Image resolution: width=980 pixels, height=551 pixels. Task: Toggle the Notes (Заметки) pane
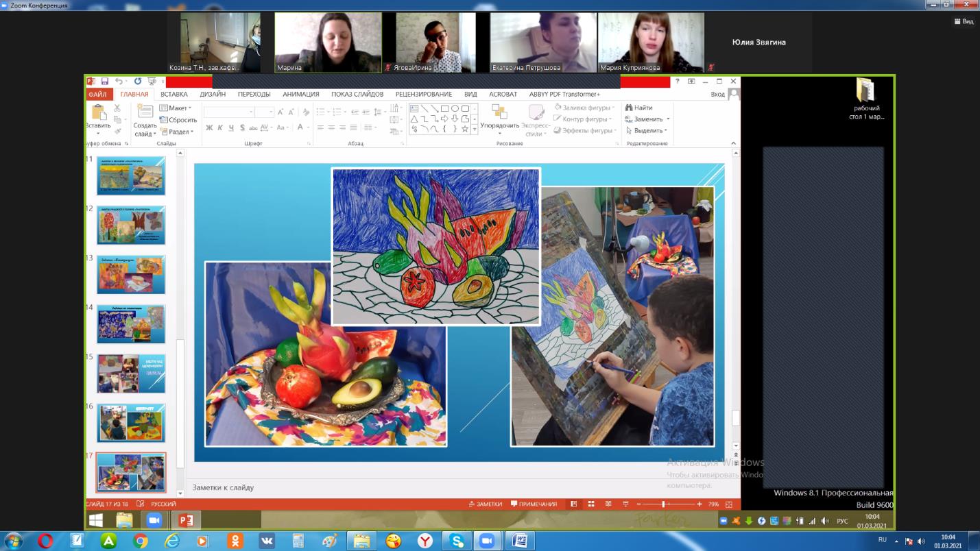tap(485, 504)
